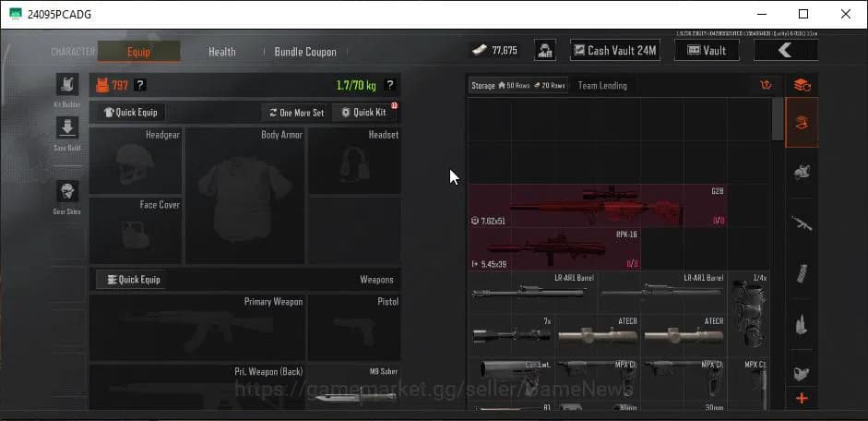This screenshot has height=421, width=868.
Task: Click the weight limit help question mark
Action: (389, 85)
